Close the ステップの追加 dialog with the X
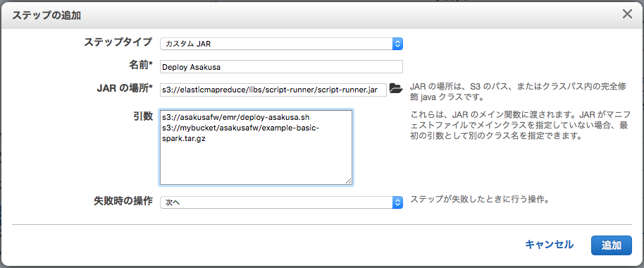 click(627, 14)
